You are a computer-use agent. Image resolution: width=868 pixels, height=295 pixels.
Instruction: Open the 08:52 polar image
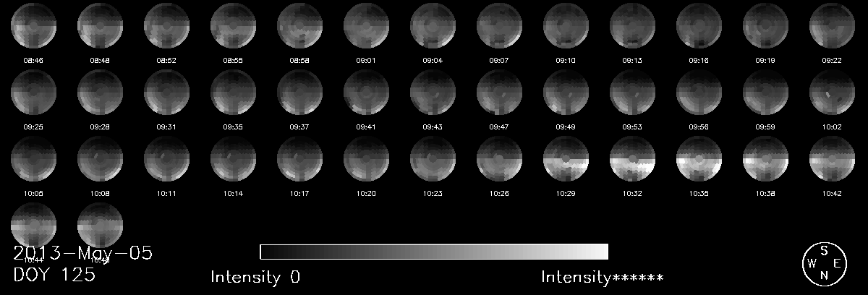tap(167, 26)
